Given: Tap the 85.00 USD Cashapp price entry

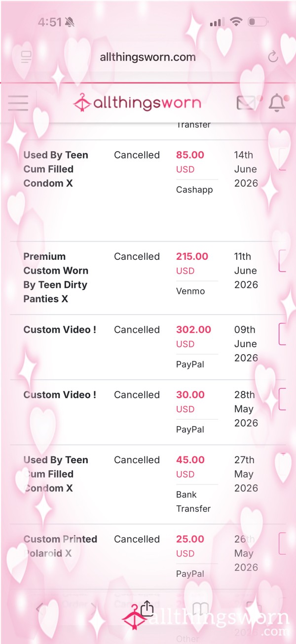Looking at the screenshot, I should click(x=190, y=155).
